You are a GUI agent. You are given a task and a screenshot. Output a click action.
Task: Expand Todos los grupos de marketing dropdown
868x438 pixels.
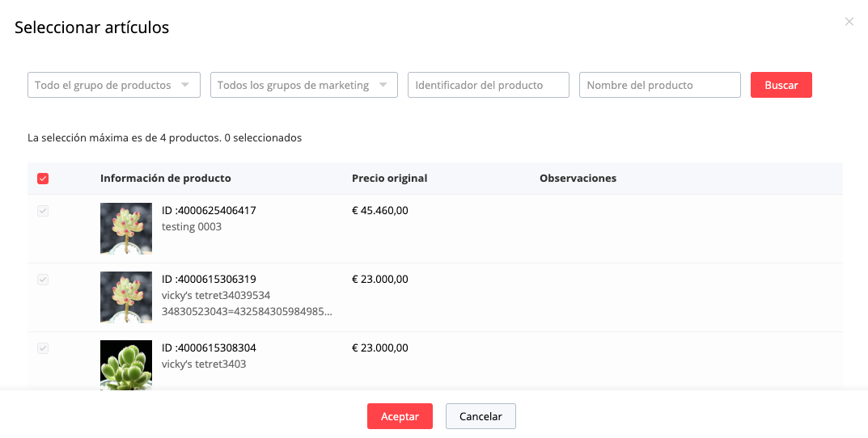(x=303, y=85)
